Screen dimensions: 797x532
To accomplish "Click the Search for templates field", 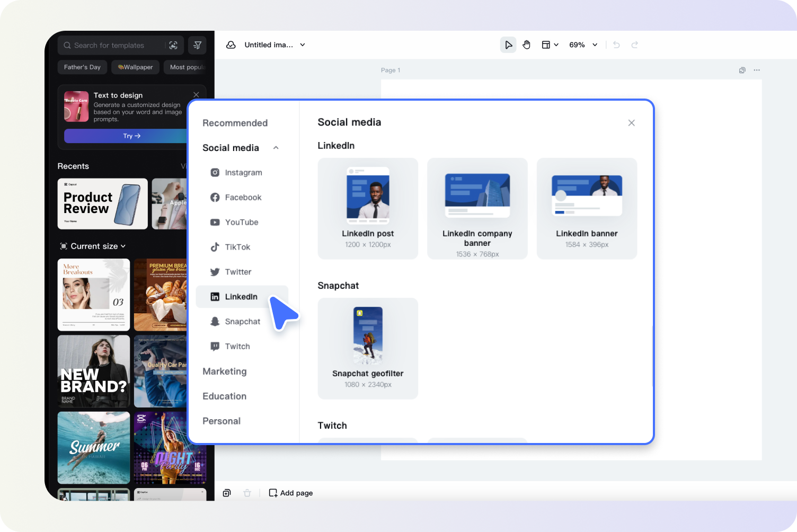I will (111, 46).
